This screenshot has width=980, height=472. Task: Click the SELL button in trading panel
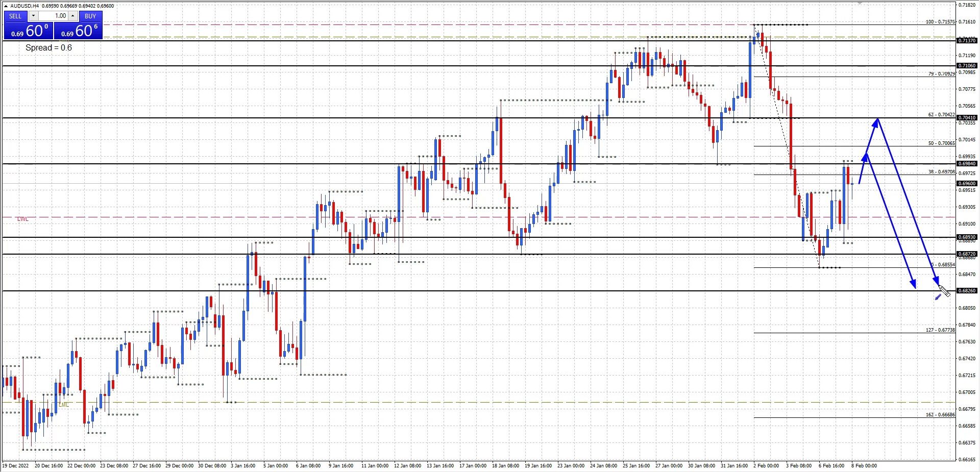pyautogui.click(x=15, y=16)
